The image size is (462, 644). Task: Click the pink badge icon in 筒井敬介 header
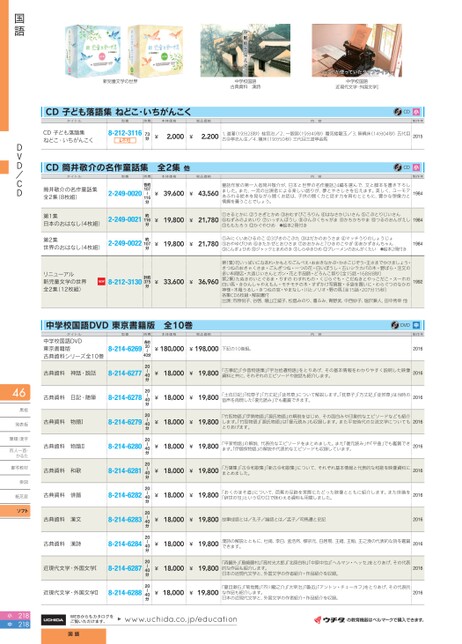(416, 167)
